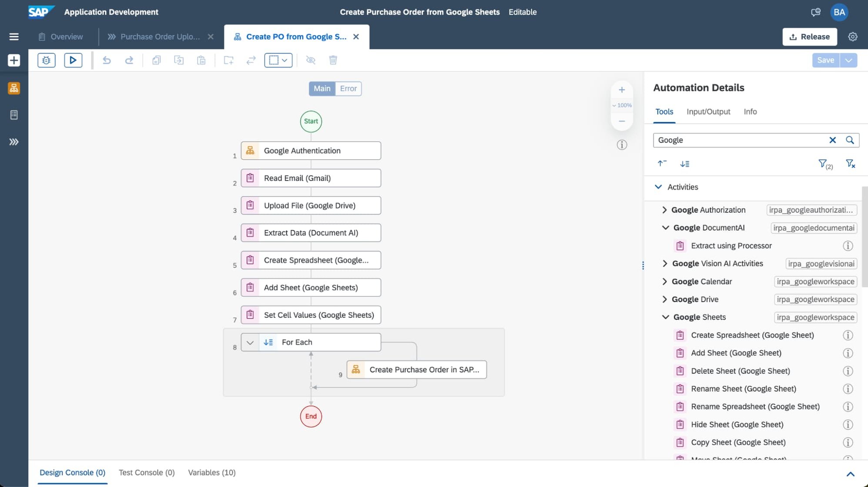Paste a step using clipboard icon

(x=201, y=60)
